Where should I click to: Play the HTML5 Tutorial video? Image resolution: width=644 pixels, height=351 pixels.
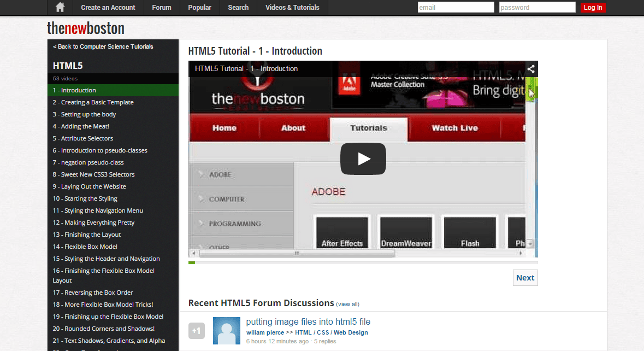363,159
